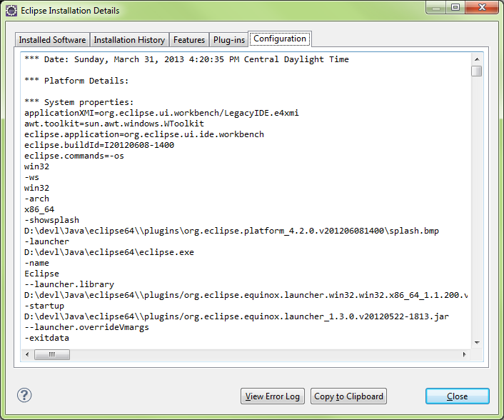Click the Eclipse icon in title bar
Image resolution: width=504 pixels, height=420 pixels.
point(11,11)
